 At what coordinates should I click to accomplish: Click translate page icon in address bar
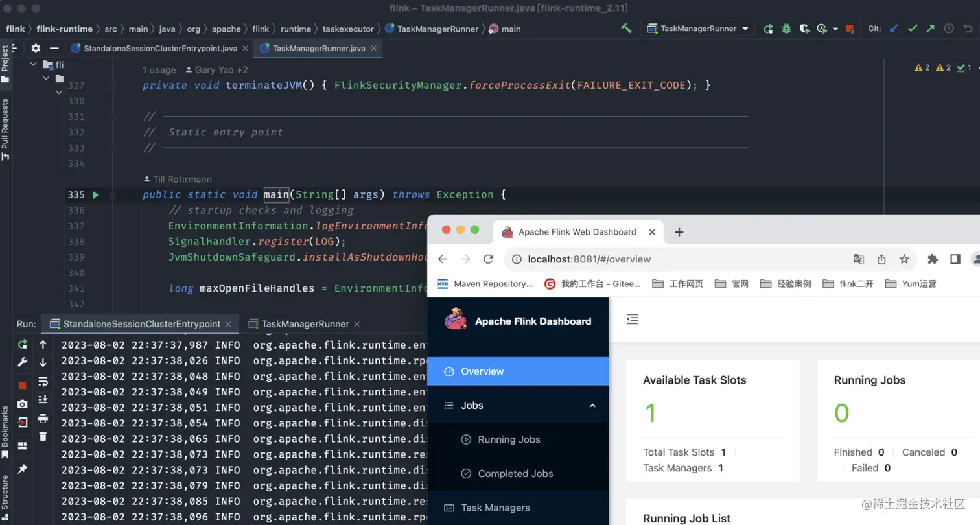[x=859, y=259]
